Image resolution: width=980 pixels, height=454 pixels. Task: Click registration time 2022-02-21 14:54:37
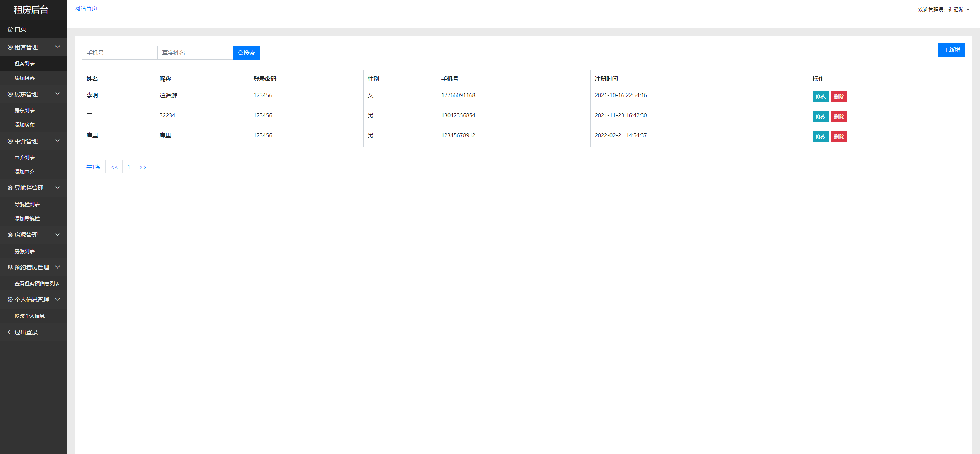coord(621,135)
